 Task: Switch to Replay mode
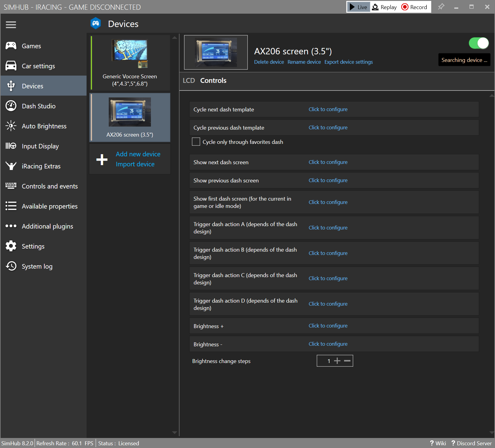(x=384, y=7)
